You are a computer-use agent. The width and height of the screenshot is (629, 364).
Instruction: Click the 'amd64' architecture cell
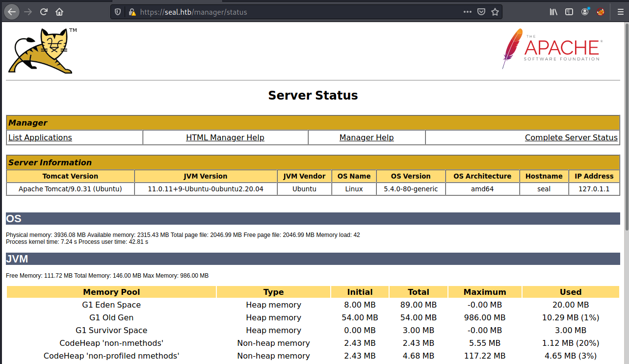tap(482, 188)
